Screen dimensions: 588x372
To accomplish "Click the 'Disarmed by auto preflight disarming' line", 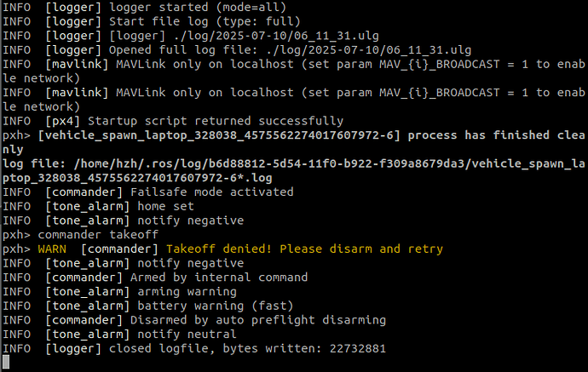I will tap(194, 320).
